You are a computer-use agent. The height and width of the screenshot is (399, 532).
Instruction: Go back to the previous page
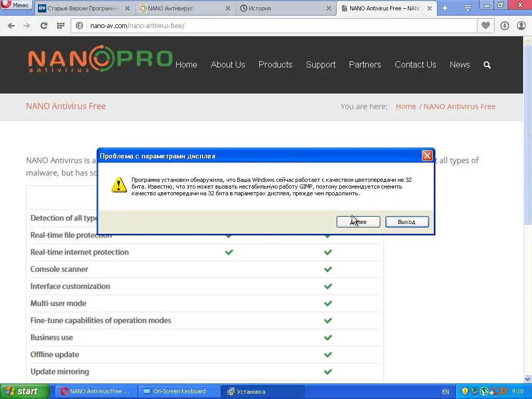pyautogui.click(x=11, y=26)
